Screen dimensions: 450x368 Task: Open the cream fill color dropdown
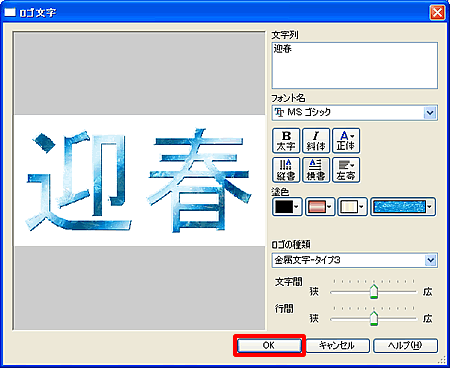coord(352,207)
